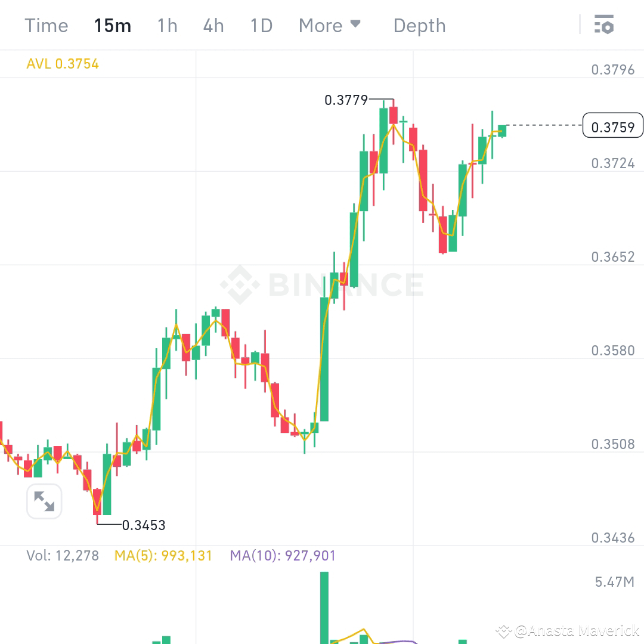Screen dimensions: 644x644
Task: Switch to the 1h timeframe tab
Action: pyautogui.click(x=167, y=25)
